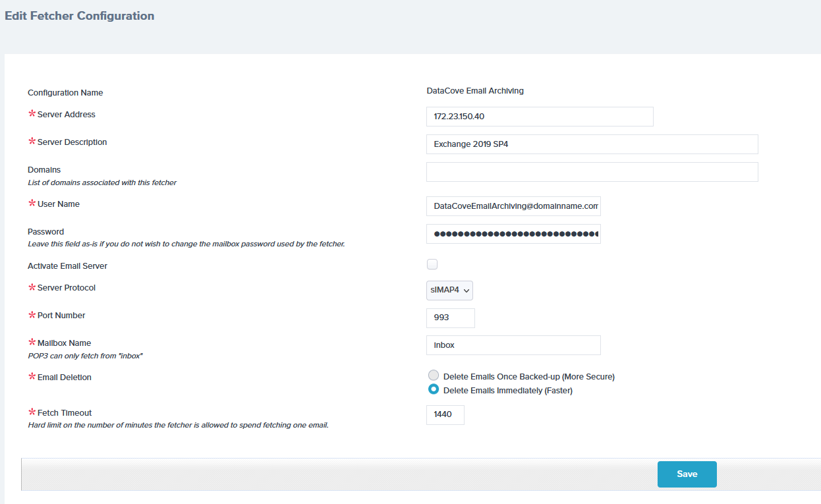Click the Server Description field
The image size is (821, 504).
point(592,144)
